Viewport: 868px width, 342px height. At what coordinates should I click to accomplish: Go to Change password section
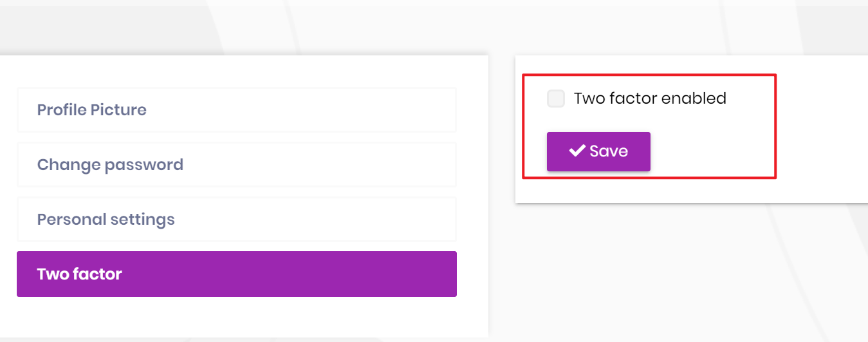point(236,165)
